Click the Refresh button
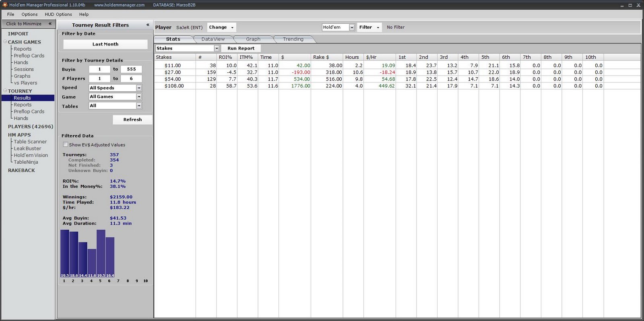This screenshot has height=321, width=644. click(x=132, y=119)
